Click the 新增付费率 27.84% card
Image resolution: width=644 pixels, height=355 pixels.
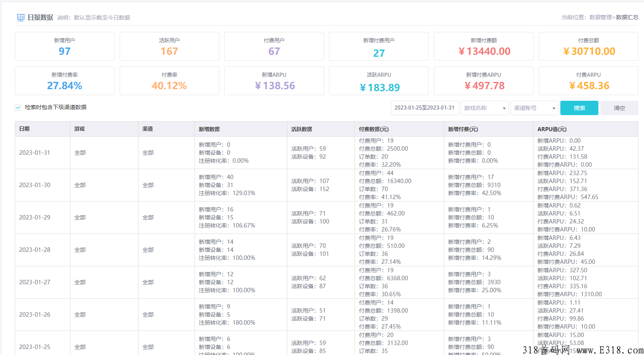[64, 81]
